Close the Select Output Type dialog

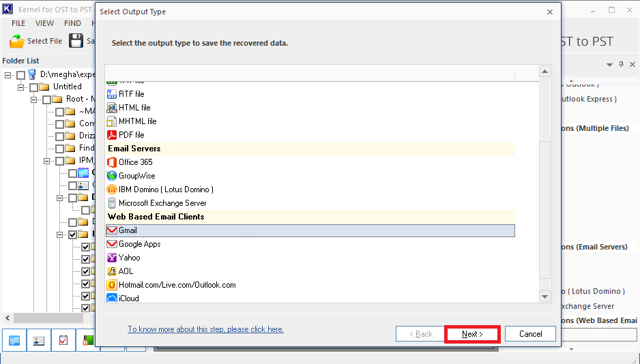[550, 12]
